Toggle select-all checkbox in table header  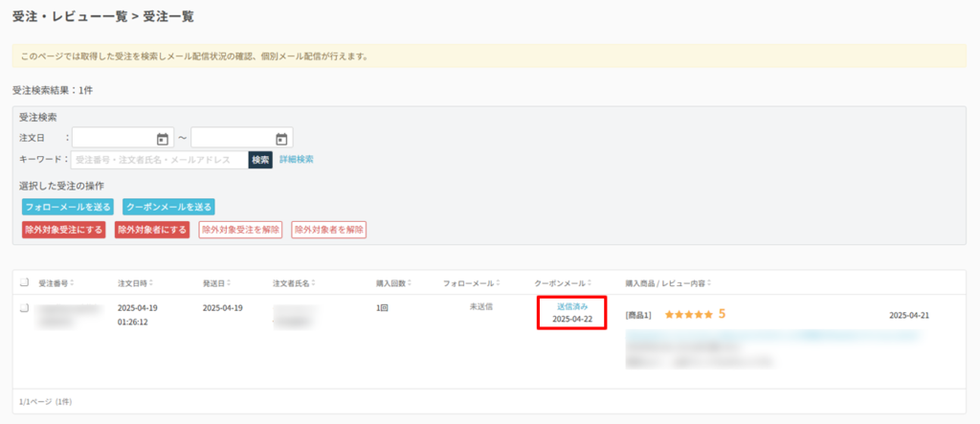(24, 282)
